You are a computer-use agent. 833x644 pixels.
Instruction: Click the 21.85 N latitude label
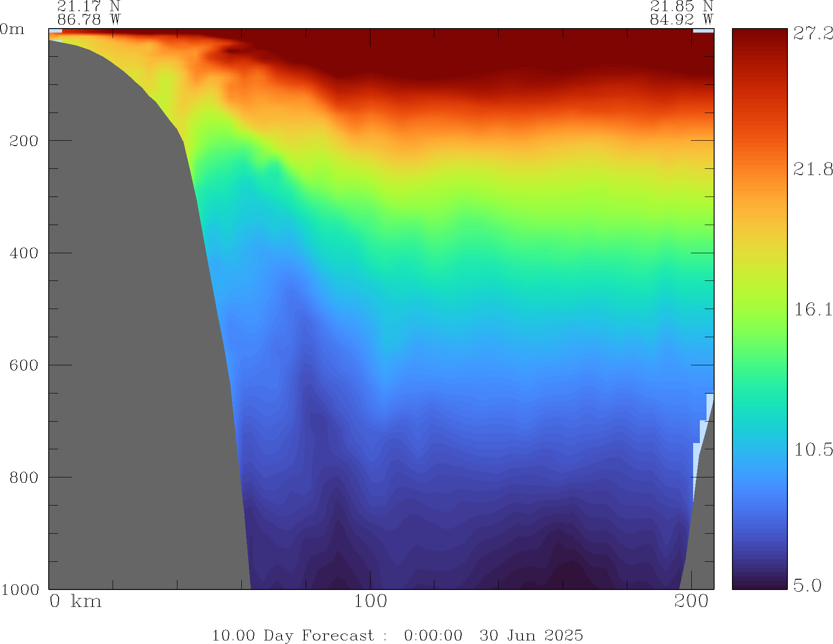click(681, 6)
